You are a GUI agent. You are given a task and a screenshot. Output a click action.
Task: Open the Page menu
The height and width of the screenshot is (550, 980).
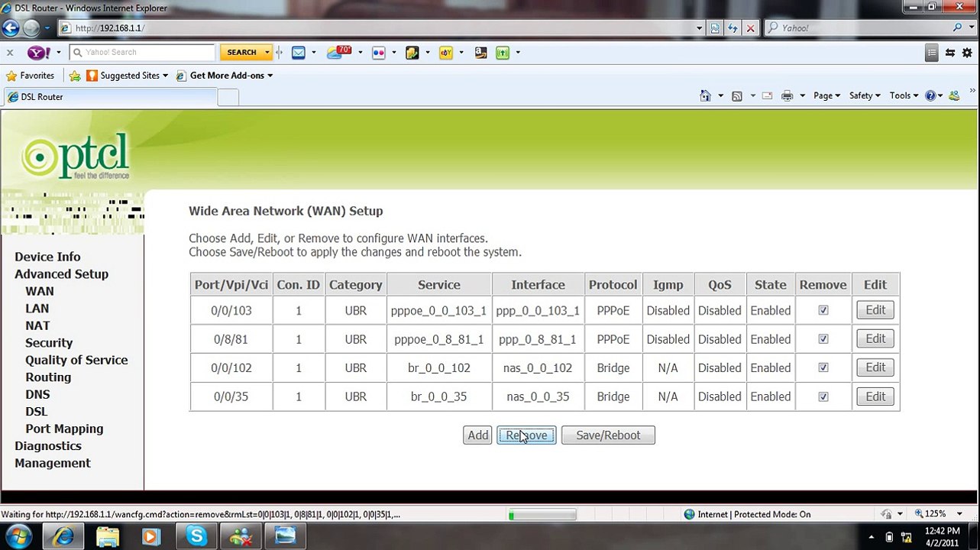click(826, 96)
